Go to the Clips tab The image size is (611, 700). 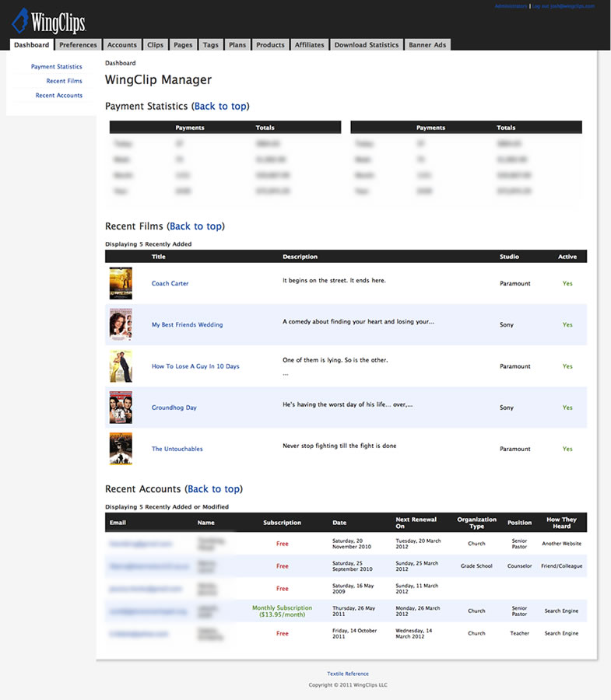[x=156, y=45]
